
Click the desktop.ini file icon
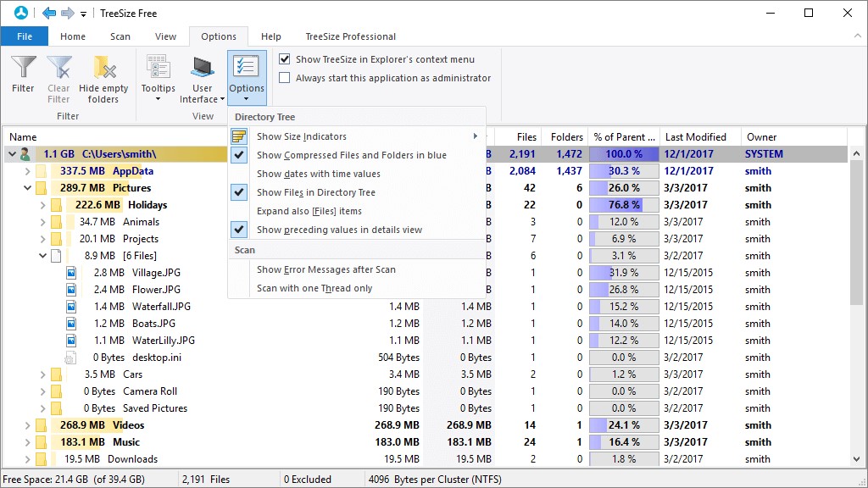(x=71, y=358)
